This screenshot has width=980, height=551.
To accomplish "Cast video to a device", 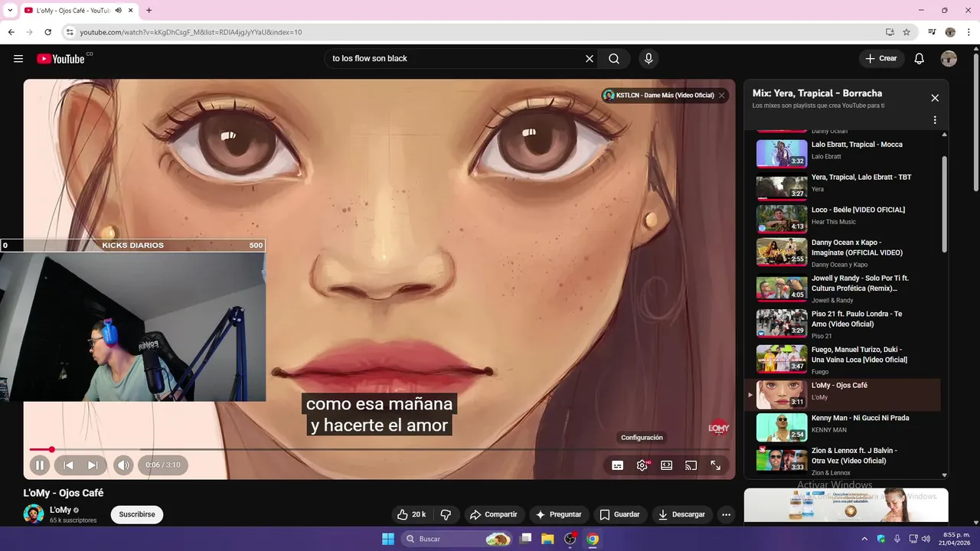I will 691,465.
